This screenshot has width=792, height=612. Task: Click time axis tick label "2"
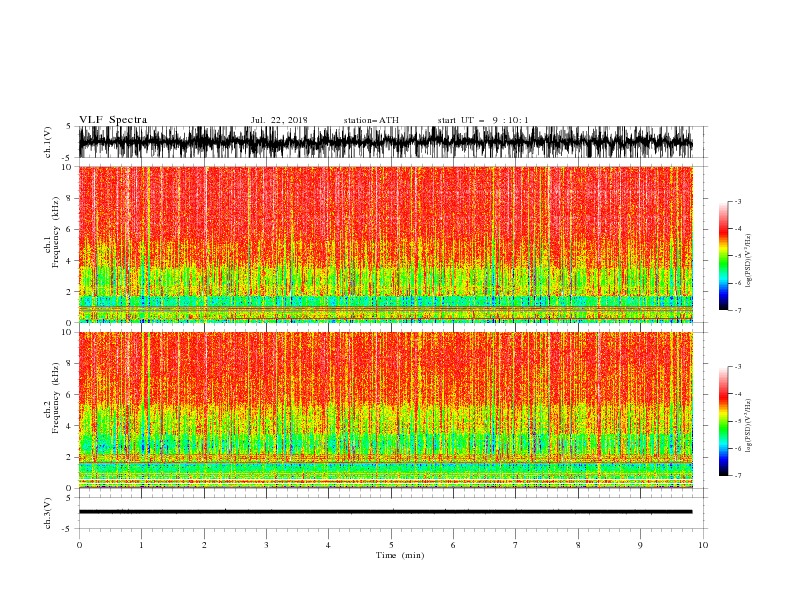(204, 545)
